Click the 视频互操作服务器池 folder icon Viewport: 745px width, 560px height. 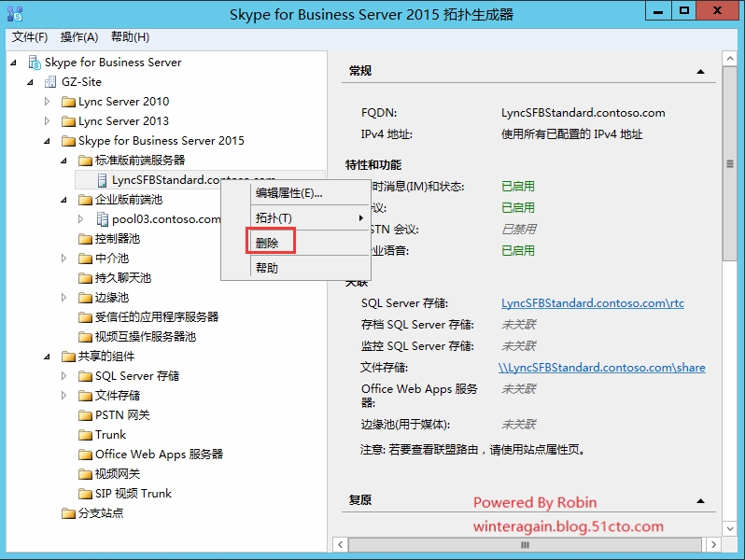(x=86, y=337)
